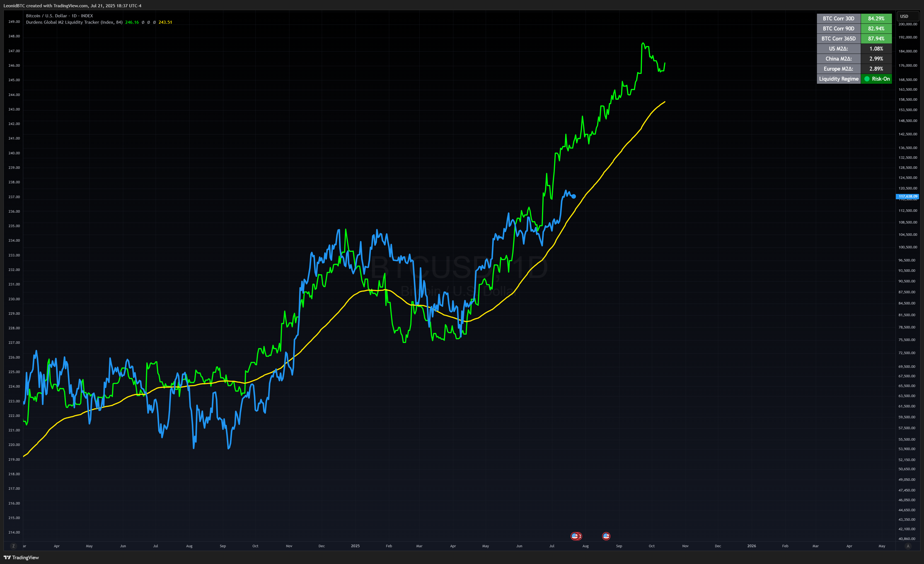Click the 2026 label on the time axis

coord(751,546)
